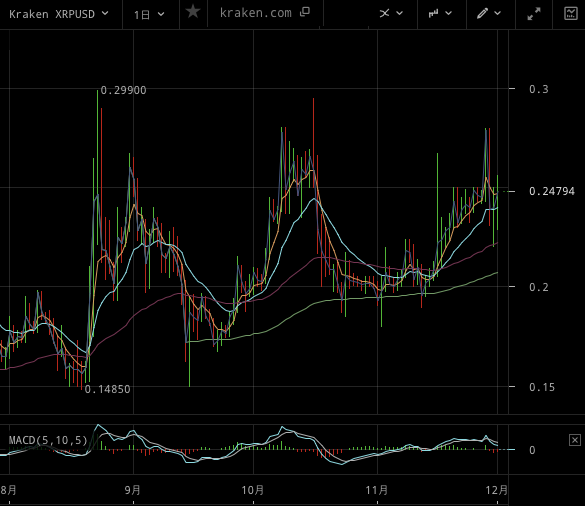The width and height of the screenshot is (585, 506).
Task: Expand the drawing tools dropdown chevron
Action: [x=498, y=13]
